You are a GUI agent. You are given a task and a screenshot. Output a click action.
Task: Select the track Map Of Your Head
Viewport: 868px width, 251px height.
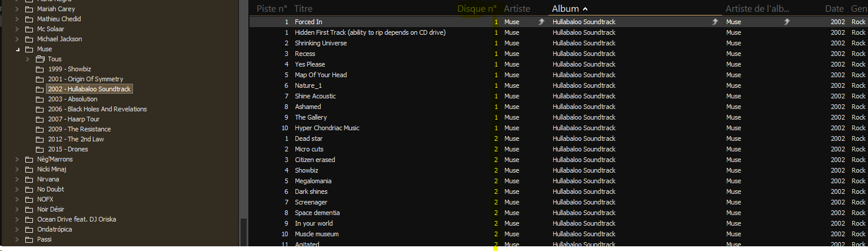321,75
